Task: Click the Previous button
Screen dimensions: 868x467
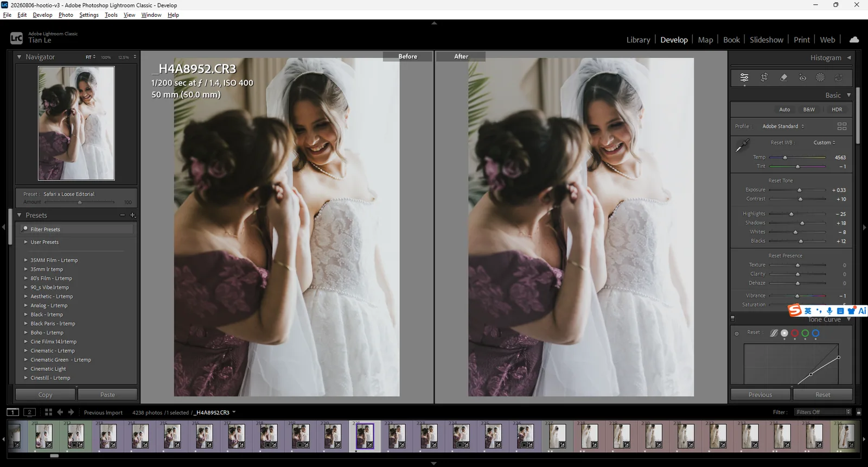Action: click(761, 395)
